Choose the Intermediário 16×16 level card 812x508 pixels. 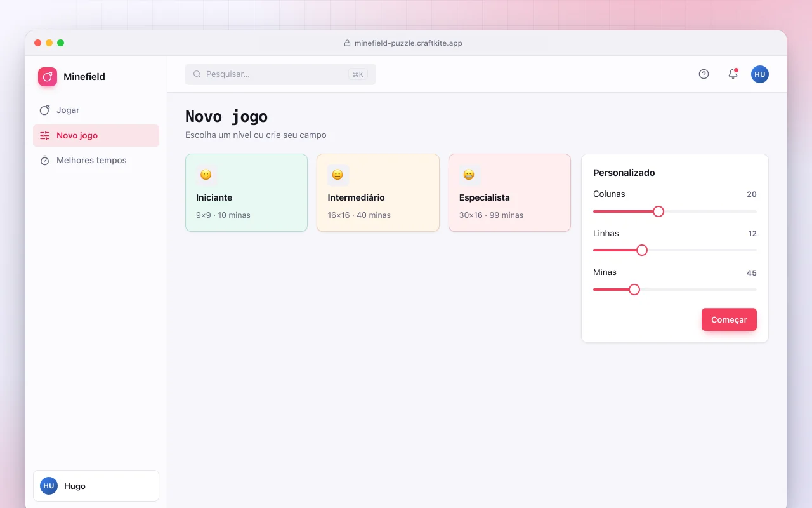point(378,193)
